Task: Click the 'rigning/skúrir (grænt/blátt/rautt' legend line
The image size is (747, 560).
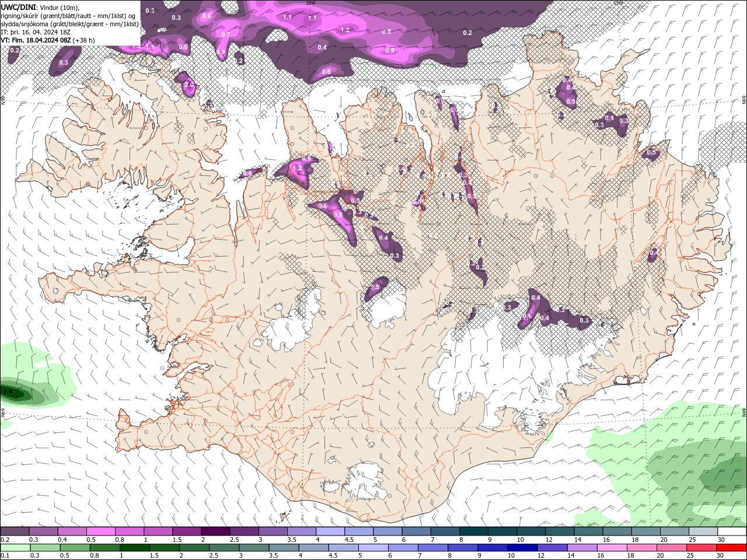Action: (68, 15)
